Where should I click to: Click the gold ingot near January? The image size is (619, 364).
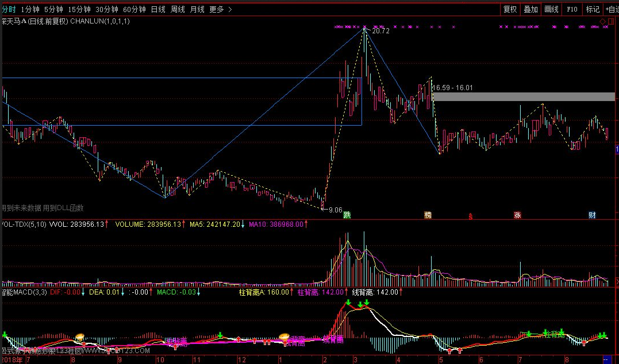pos(284,336)
